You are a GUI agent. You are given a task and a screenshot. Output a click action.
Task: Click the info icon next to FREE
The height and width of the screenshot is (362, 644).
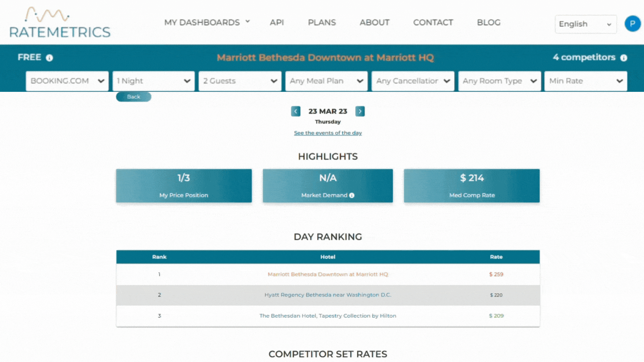(x=49, y=58)
